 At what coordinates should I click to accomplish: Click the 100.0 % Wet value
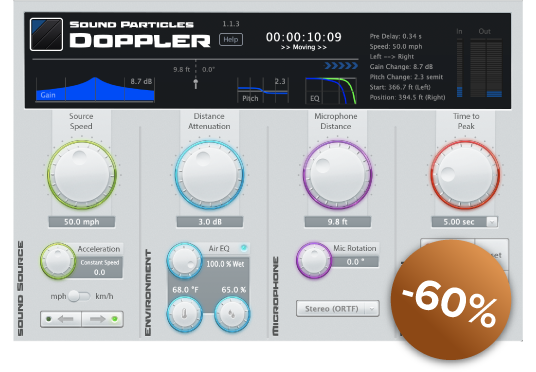point(225,264)
